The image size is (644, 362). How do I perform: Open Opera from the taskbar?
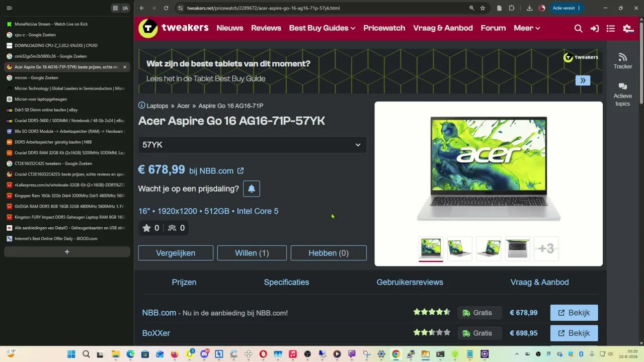pos(263,354)
